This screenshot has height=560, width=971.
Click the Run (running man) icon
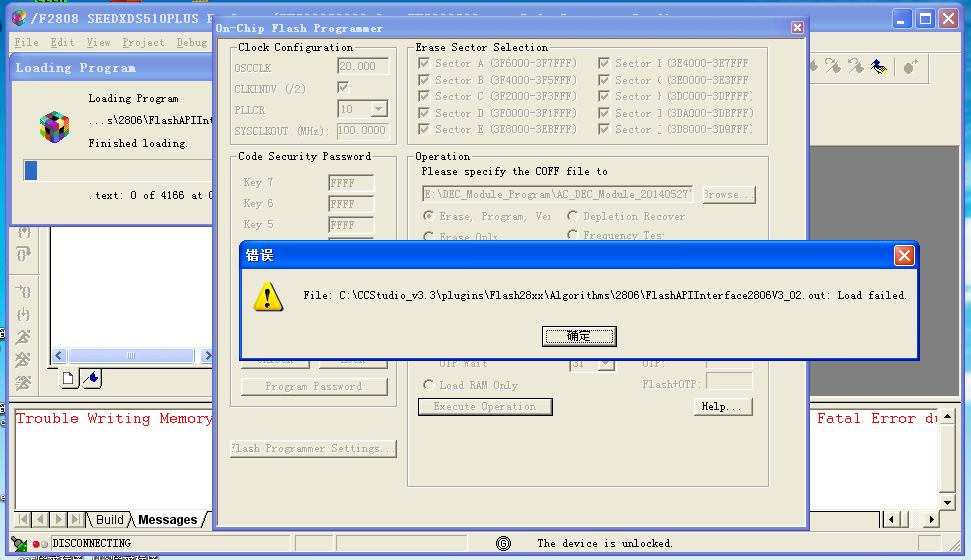click(24, 337)
